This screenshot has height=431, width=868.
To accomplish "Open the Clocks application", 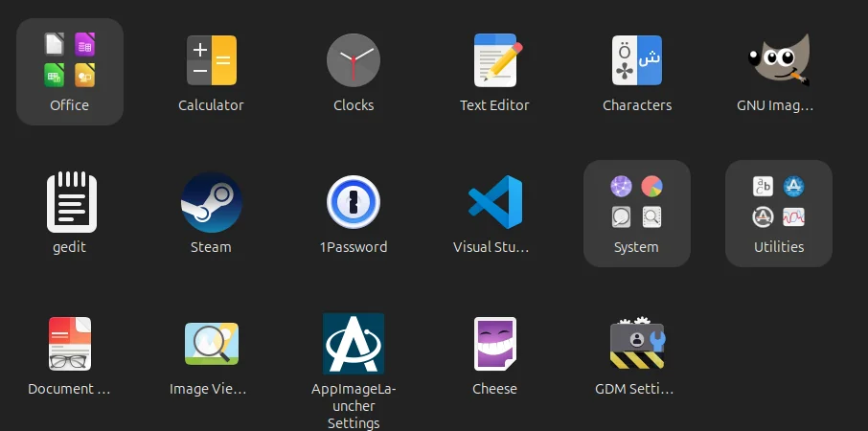I will tap(354, 61).
